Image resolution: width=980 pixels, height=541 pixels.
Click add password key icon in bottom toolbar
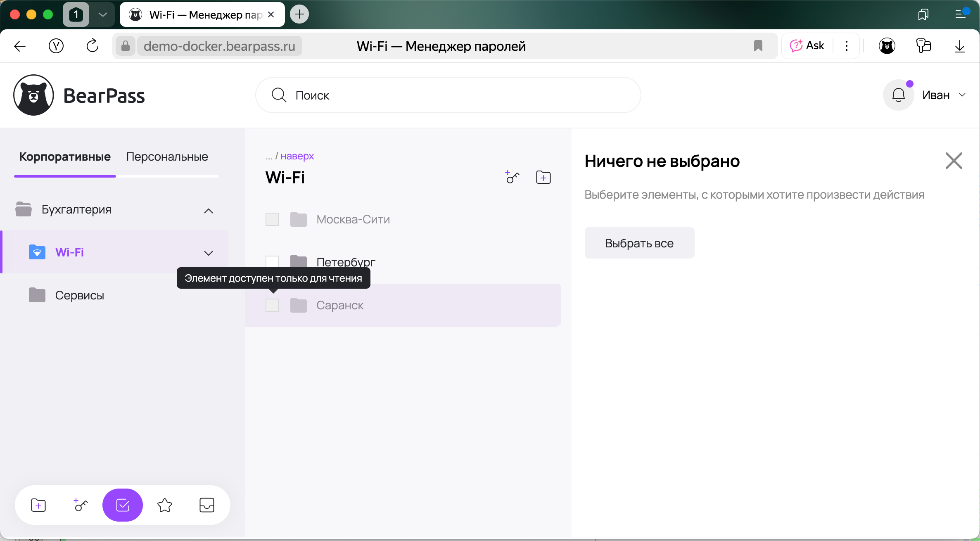(x=81, y=505)
